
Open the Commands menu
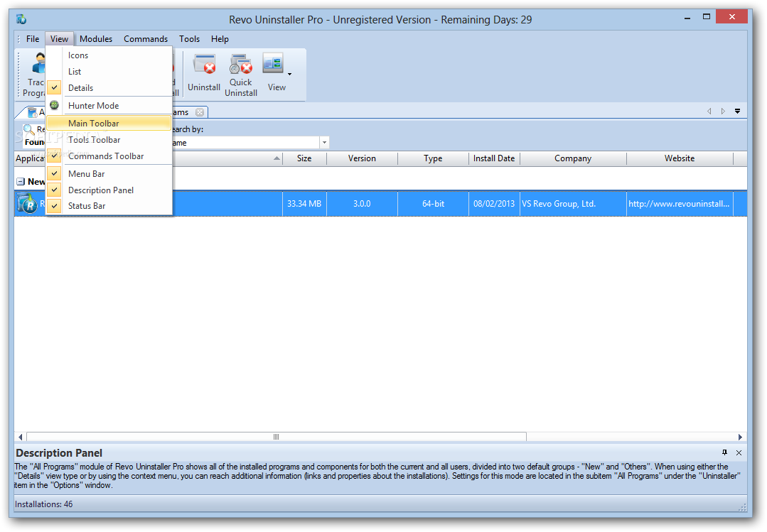tap(145, 38)
